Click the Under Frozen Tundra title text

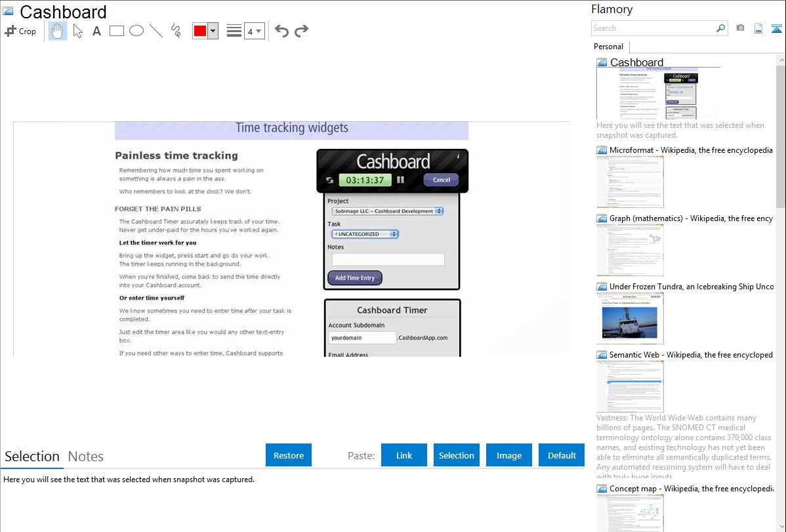[692, 286]
